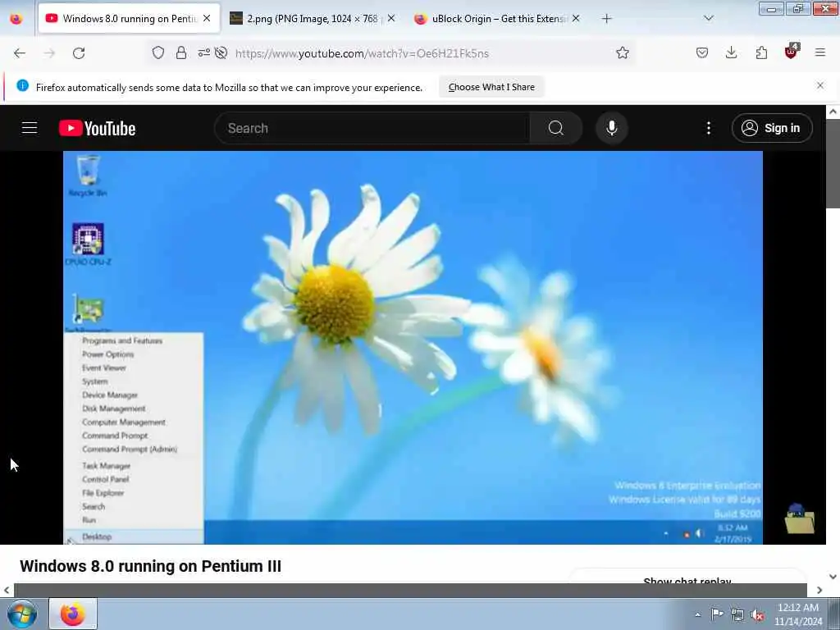Click the Action Center flag tray icon
This screenshot has height=630, width=840.
click(x=717, y=614)
